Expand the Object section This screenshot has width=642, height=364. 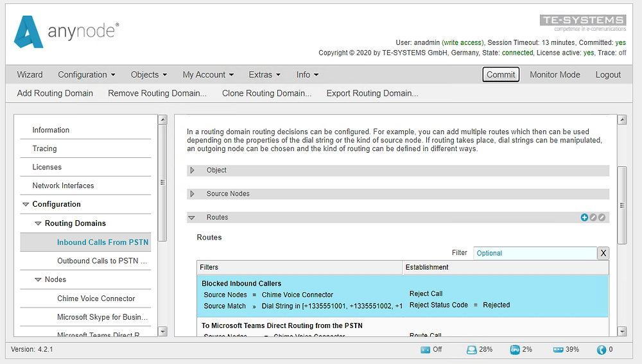(192, 170)
